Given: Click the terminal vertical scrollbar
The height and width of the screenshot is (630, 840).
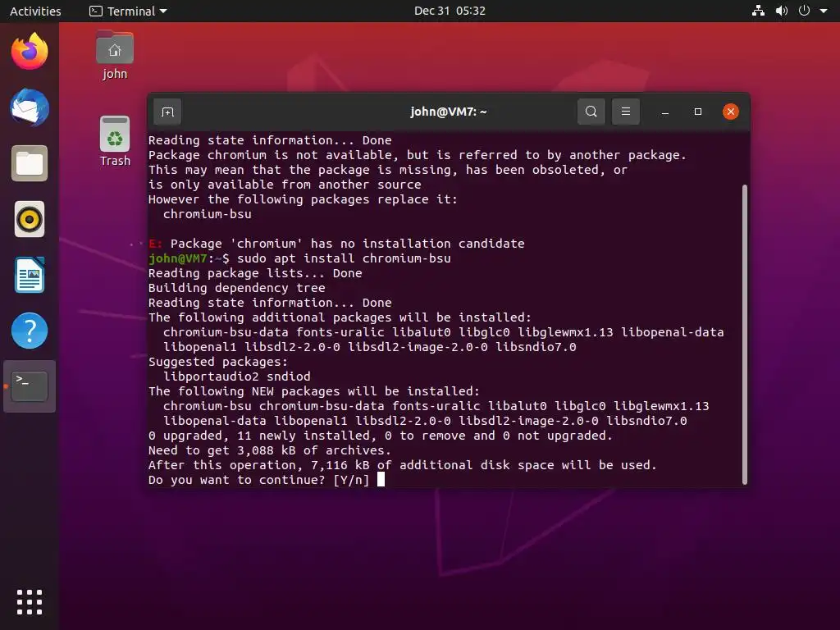Looking at the screenshot, I should [x=745, y=335].
